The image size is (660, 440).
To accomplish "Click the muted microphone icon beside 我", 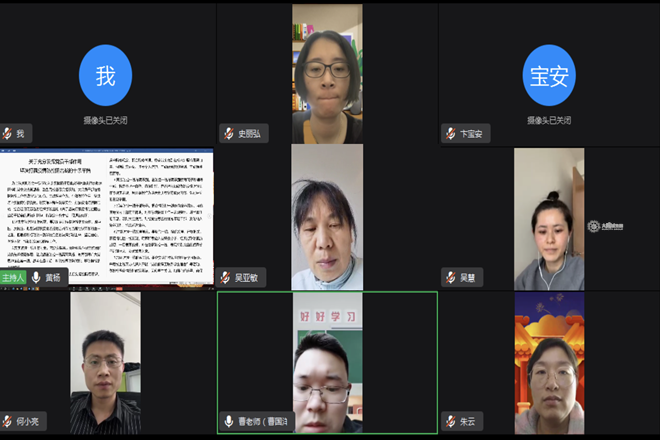I will point(8,133).
